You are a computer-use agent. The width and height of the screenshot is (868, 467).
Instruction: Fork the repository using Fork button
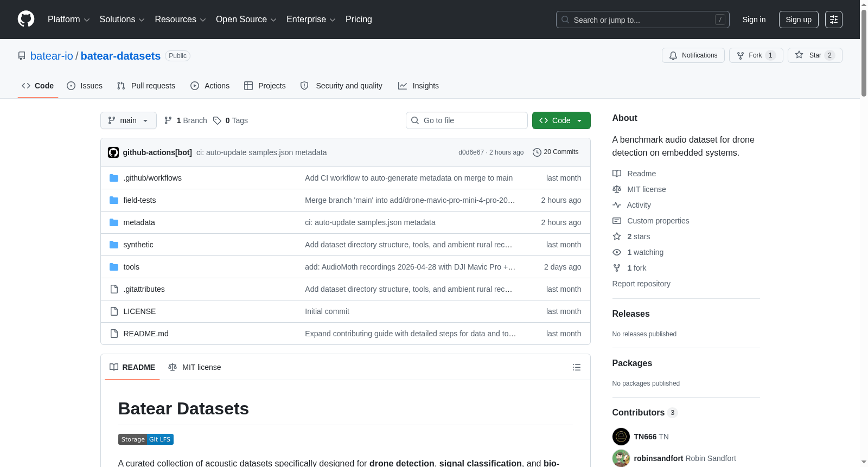(x=756, y=55)
